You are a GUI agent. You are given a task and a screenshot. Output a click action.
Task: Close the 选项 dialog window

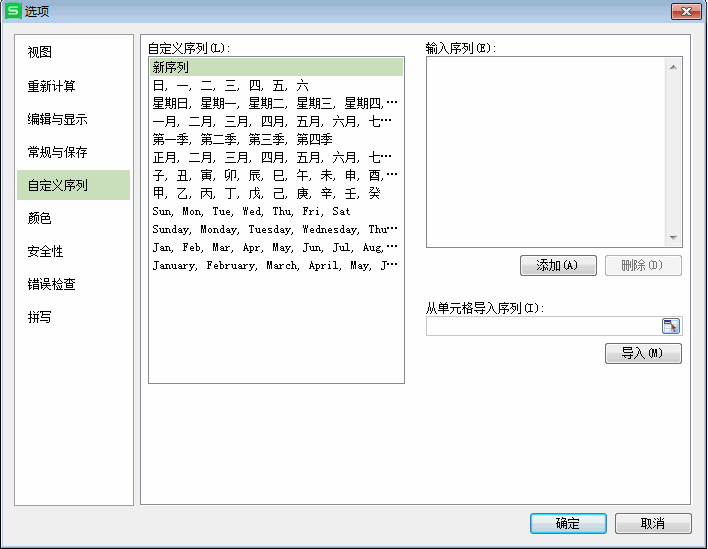[686, 11]
